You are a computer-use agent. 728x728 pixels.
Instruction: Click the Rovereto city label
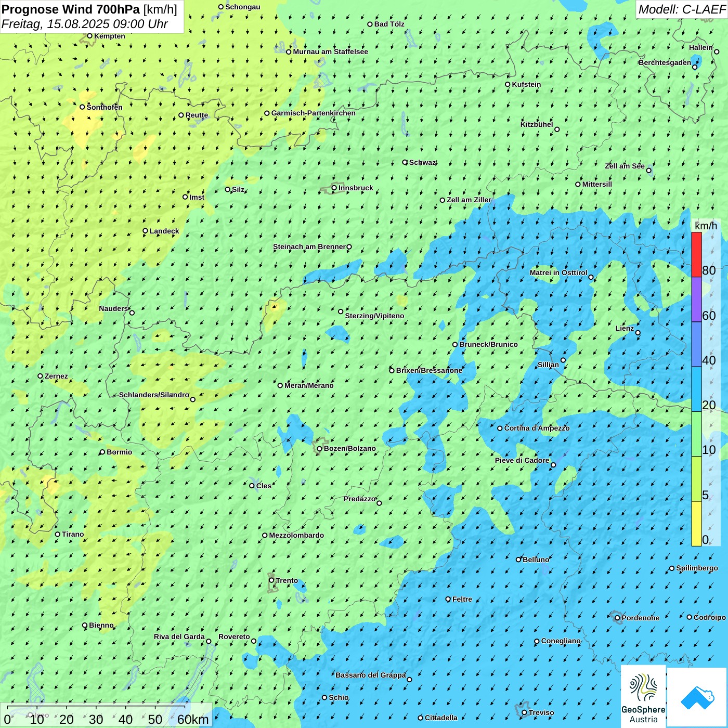point(234,636)
